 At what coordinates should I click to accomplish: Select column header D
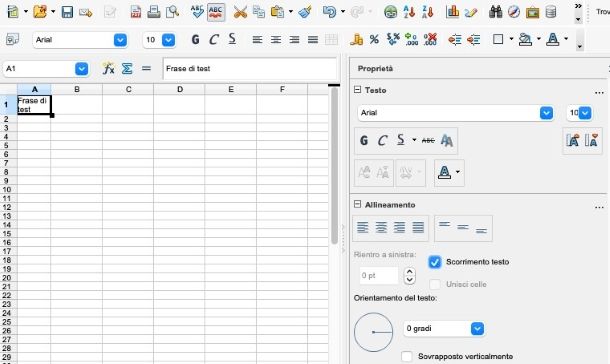179,89
